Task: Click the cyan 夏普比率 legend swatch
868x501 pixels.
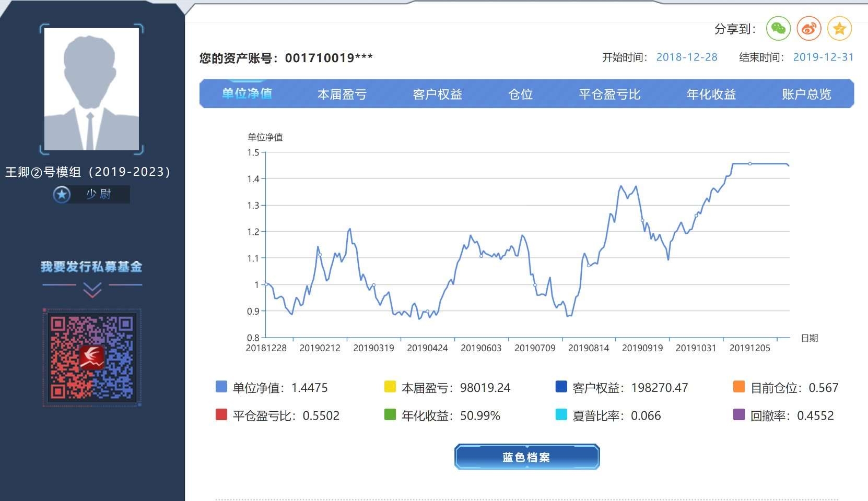Action: (x=561, y=415)
